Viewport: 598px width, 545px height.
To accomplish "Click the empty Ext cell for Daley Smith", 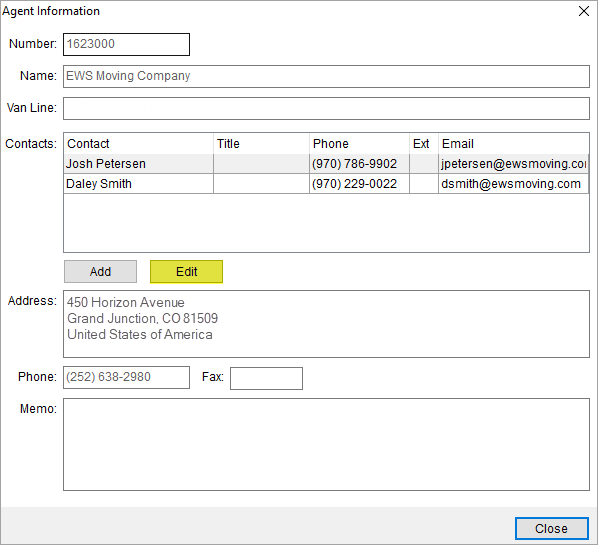I will pyautogui.click(x=424, y=184).
